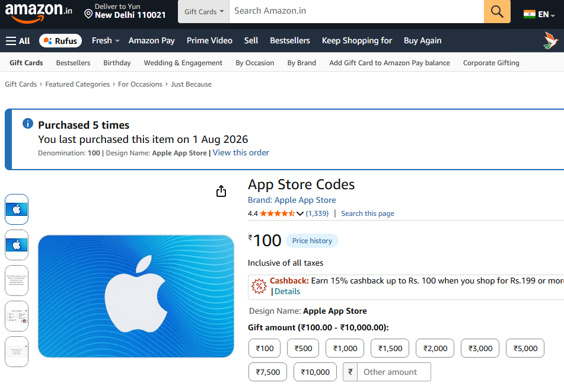
Task: Click the Featured Categories breadcrumb
Action: pyautogui.click(x=77, y=84)
